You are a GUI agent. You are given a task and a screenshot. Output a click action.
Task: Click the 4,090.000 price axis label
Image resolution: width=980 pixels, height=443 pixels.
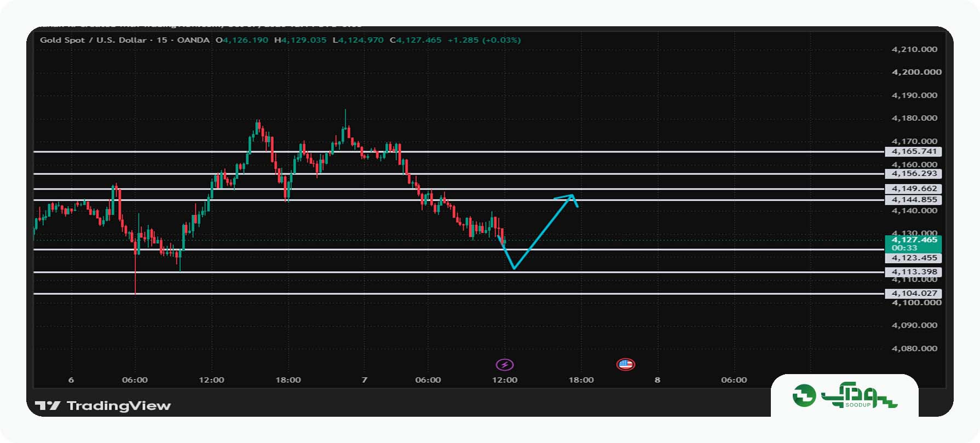click(914, 325)
